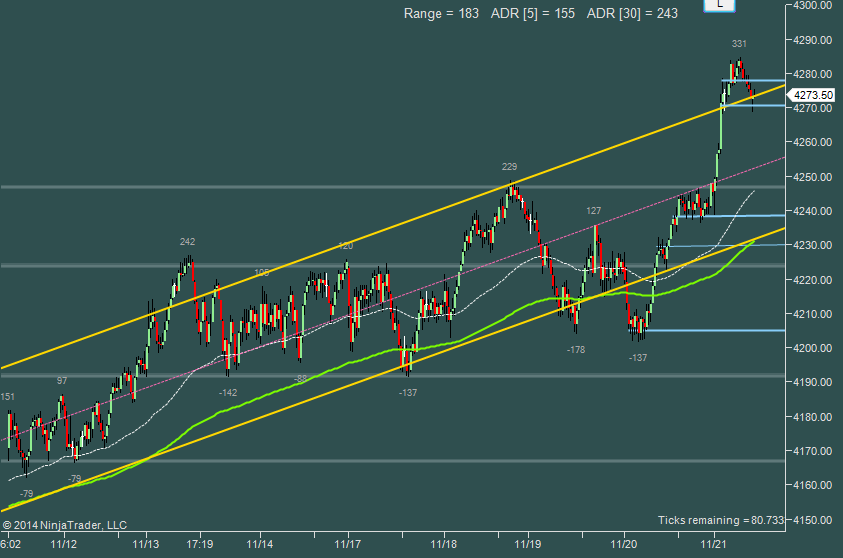
Task: Click the 4150.00 price axis label
Action: click(812, 520)
